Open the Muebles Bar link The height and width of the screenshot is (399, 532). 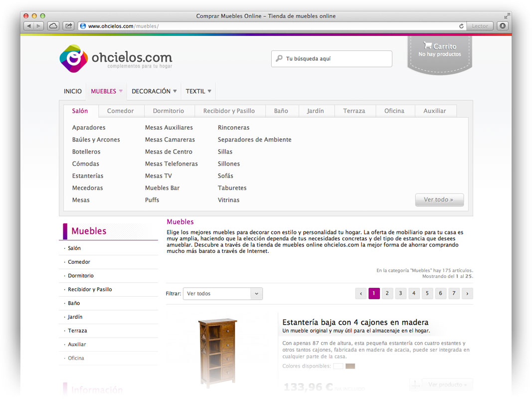click(x=162, y=188)
